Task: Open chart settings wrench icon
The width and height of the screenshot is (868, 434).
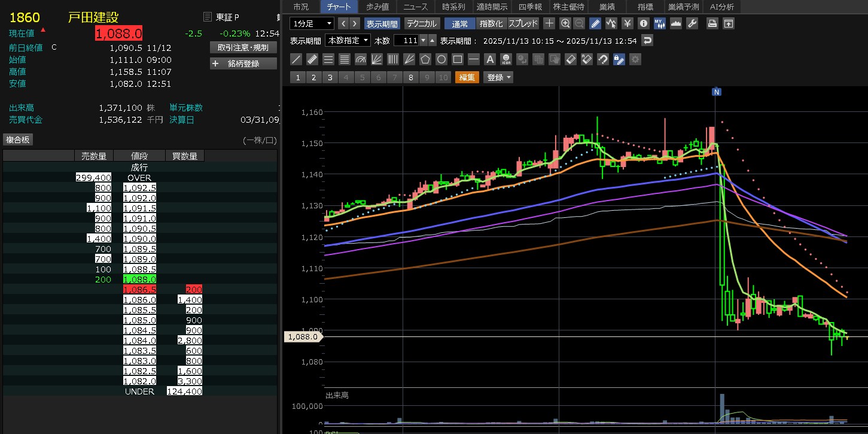Action: click(692, 23)
